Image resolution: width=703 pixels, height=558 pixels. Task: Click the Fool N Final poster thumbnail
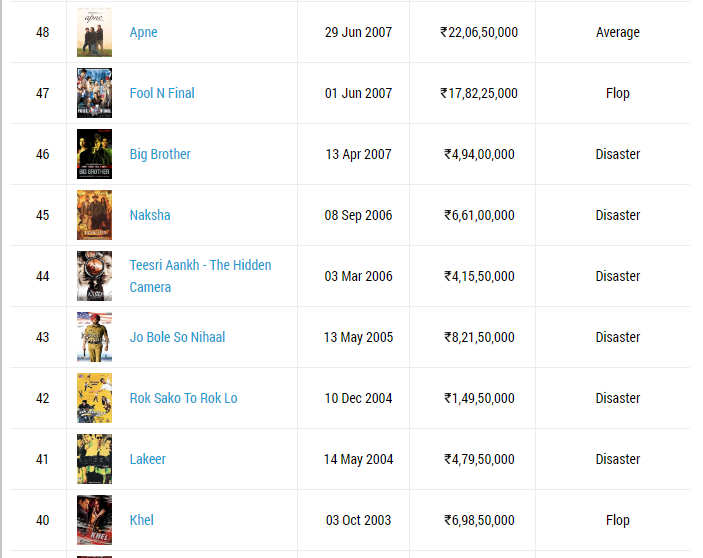click(94, 93)
